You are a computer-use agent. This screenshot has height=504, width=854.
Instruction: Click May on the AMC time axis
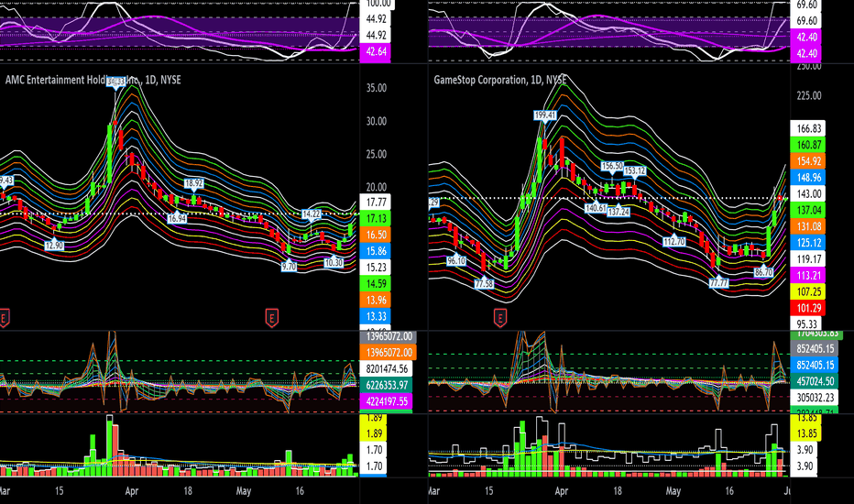(x=244, y=491)
